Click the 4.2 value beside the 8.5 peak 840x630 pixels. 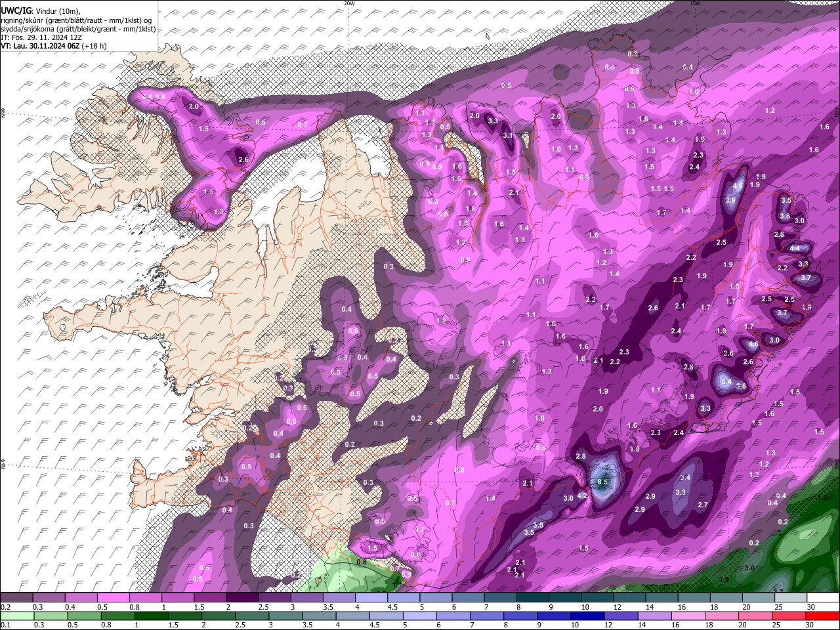pos(581,495)
